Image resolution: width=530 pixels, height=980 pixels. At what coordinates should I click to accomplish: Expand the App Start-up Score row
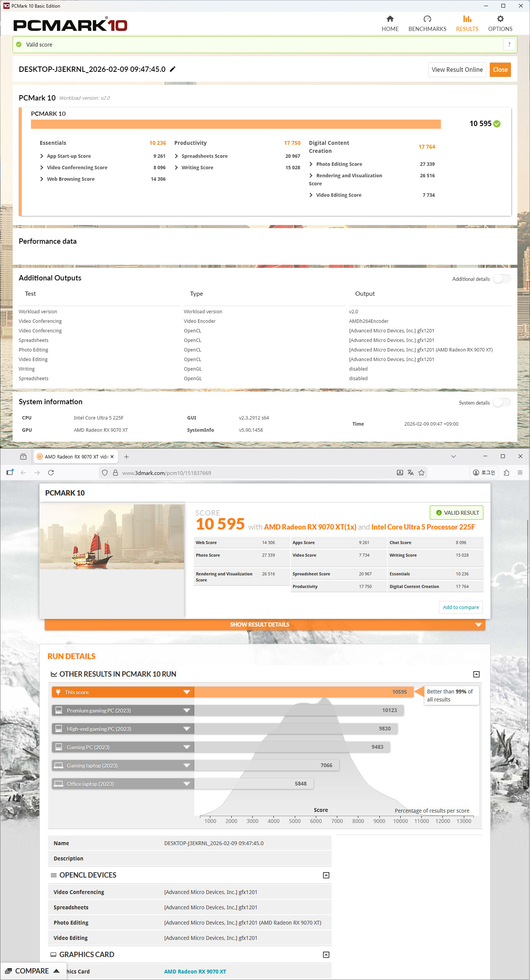click(42, 156)
